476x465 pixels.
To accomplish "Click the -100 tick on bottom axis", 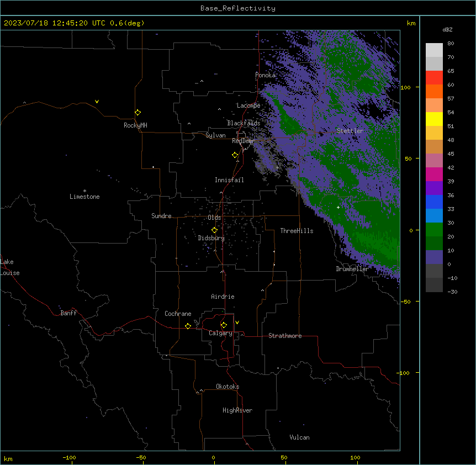I will click(69, 458).
